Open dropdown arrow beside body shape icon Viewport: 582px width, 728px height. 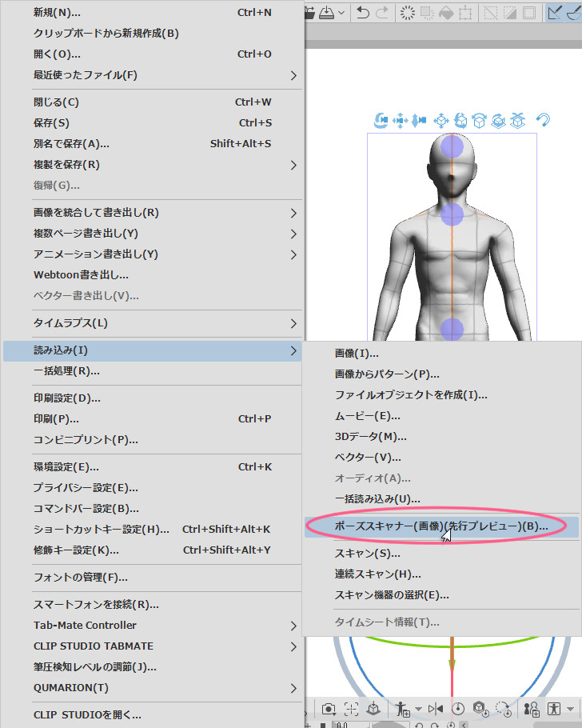[x=570, y=709]
